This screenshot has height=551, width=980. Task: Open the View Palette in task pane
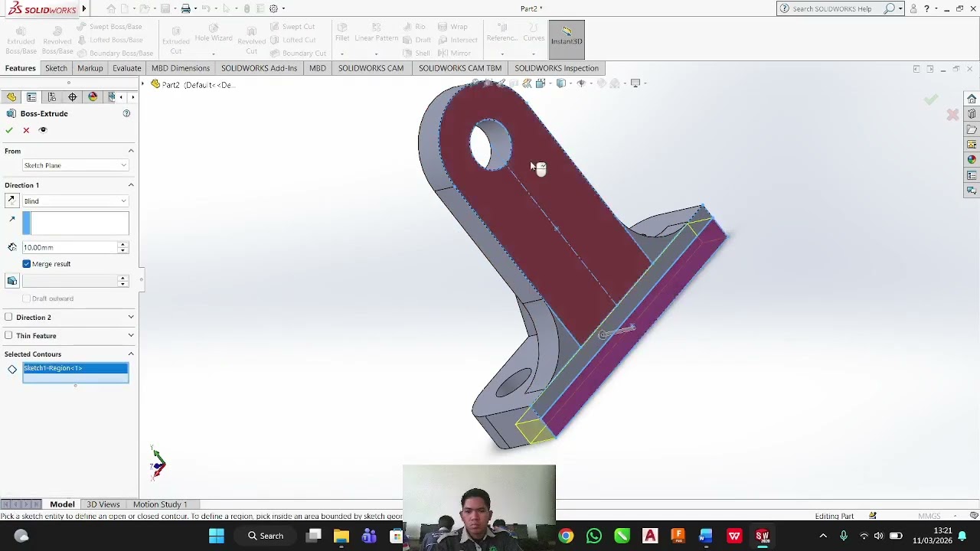pos(972,145)
